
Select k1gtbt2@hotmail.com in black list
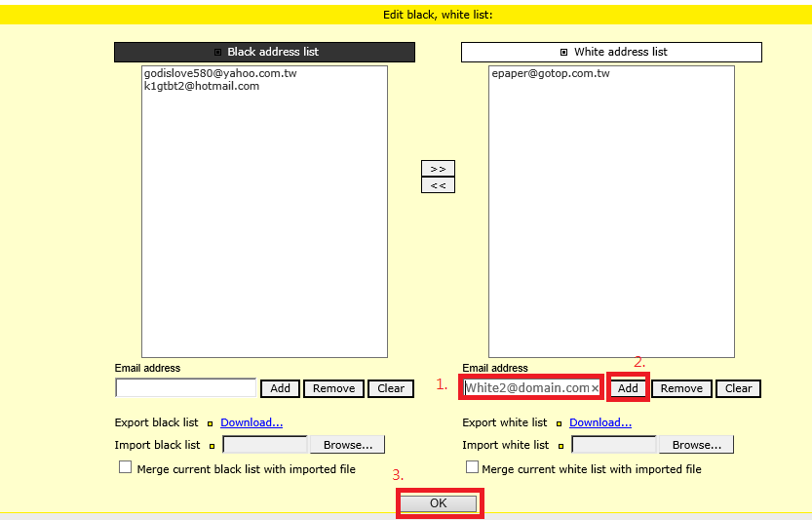coord(202,86)
